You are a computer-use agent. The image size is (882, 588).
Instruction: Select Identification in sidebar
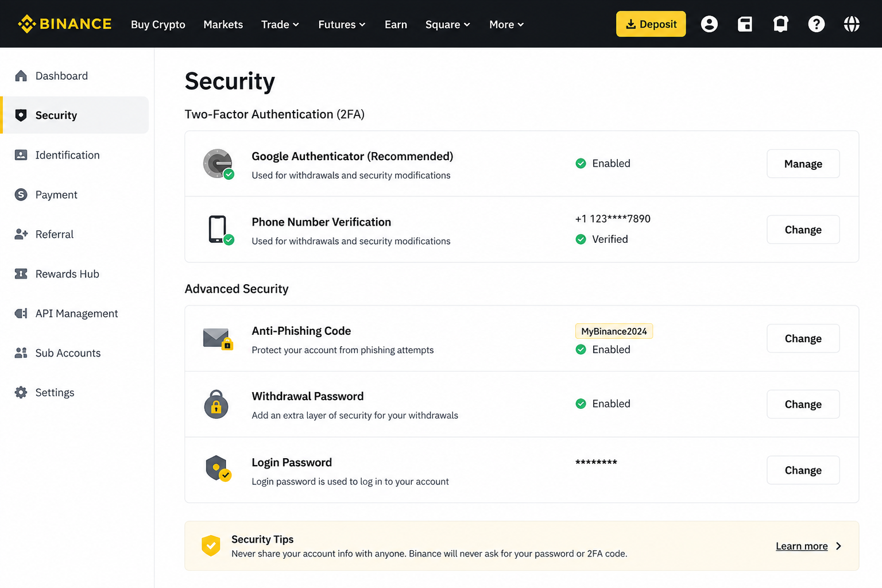75,155
